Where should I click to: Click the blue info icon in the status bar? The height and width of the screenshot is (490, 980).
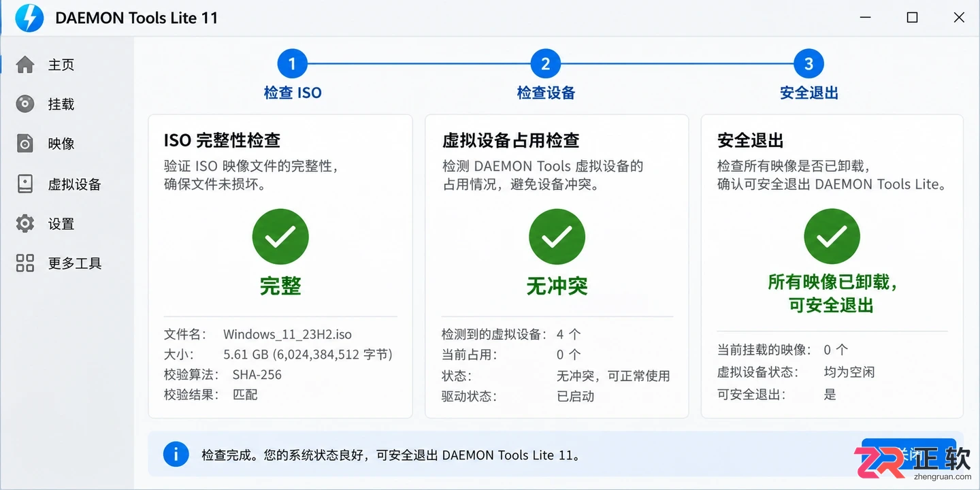pos(176,454)
